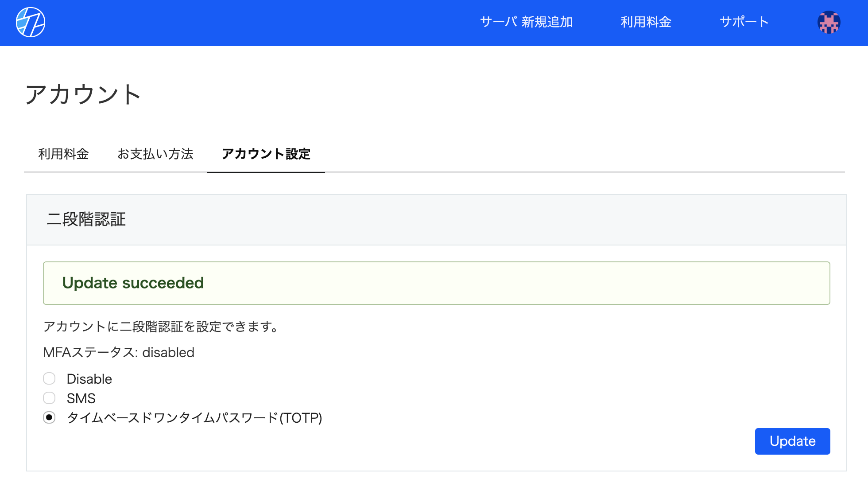The image size is (868, 479).
Task: Go to 利用料金 in the blue header
Action: pos(646,22)
